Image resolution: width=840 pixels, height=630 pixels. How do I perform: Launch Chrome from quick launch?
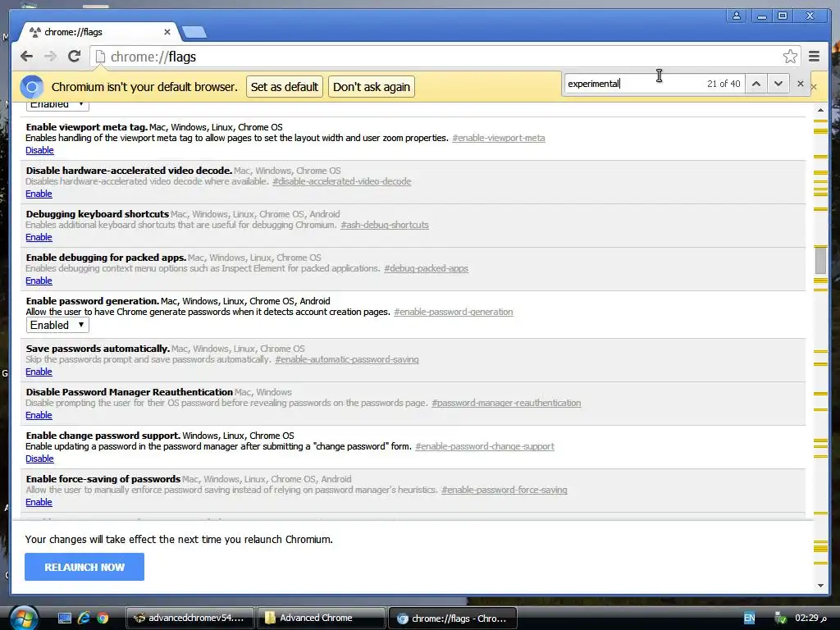tap(103, 619)
